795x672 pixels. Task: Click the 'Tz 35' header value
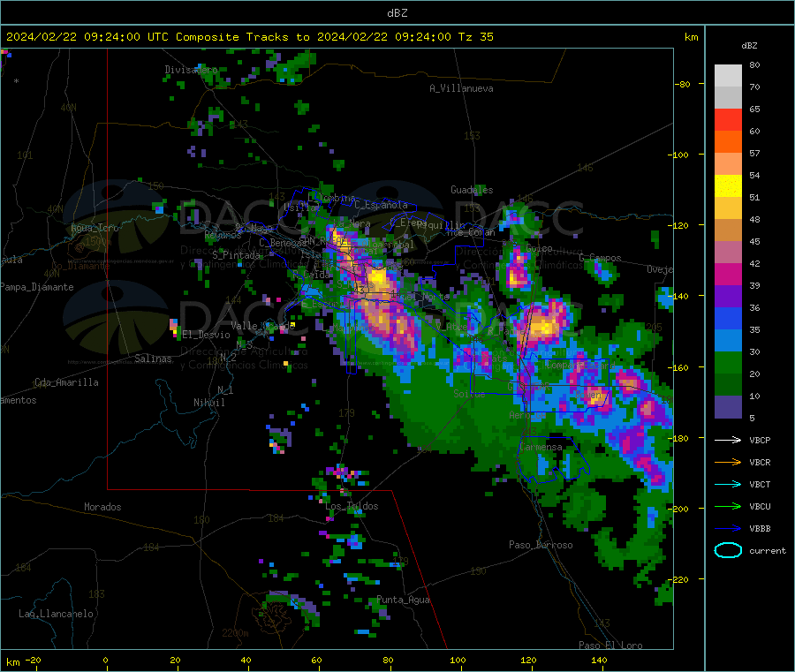475,37
